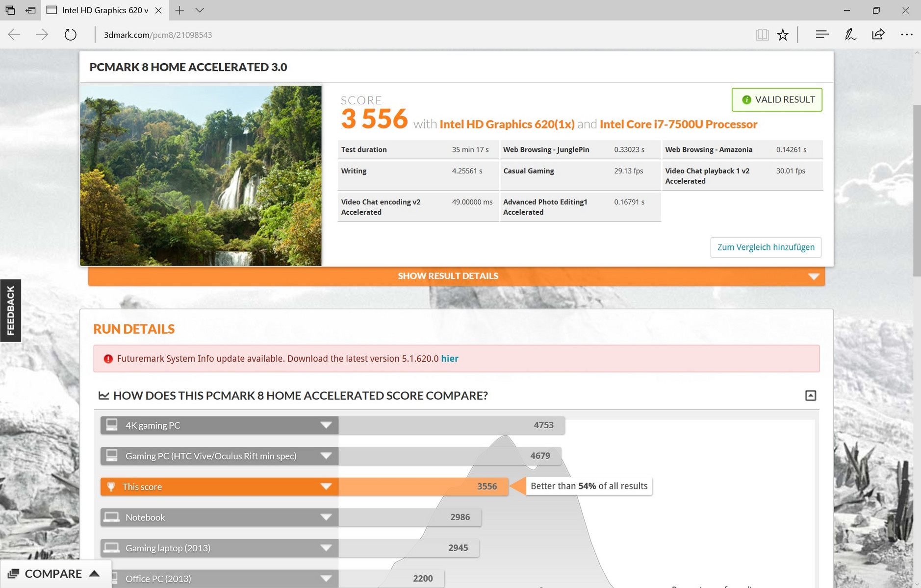Click the COMPARE stacked-cards icon
The width and height of the screenshot is (921, 588).
pyautogui.click(x=14, y=574)
